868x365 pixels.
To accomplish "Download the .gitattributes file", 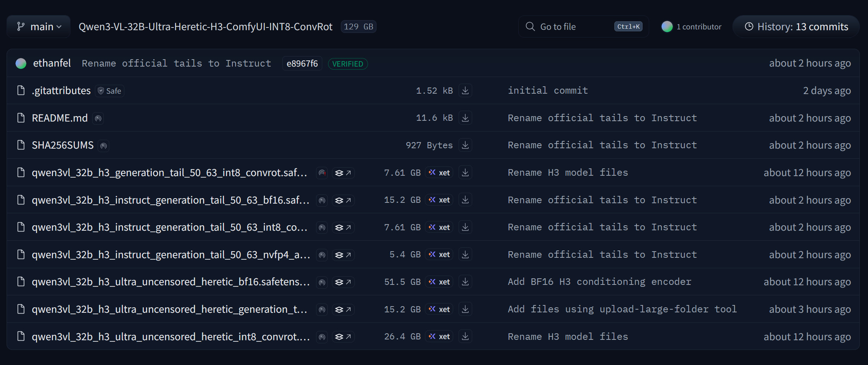I will pos(465,91).
